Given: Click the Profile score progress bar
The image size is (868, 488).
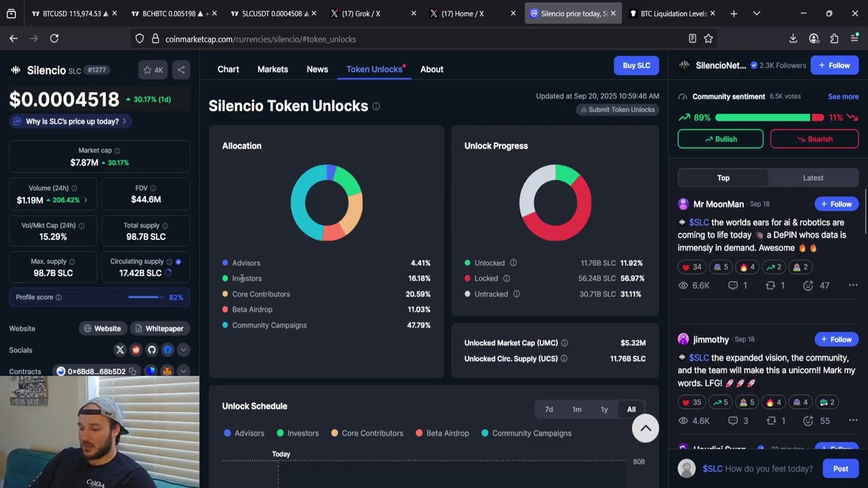Looking at the screenshot, I should click(146, 297).
